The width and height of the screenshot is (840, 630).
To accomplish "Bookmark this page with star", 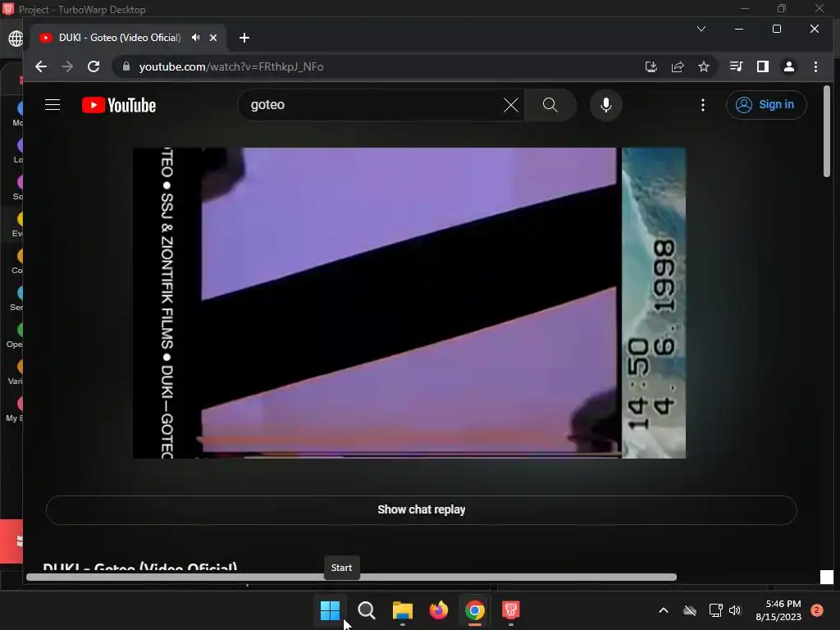I will [x=703, y=66].
